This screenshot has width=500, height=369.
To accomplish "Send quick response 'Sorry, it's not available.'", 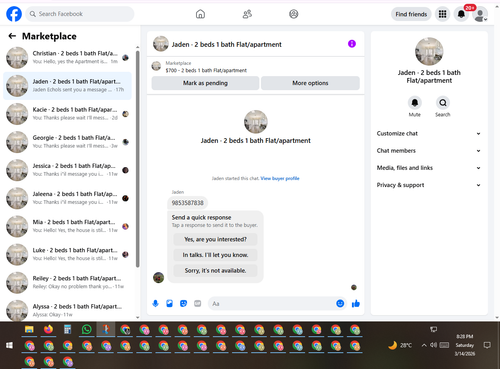I will pos(215,271).
